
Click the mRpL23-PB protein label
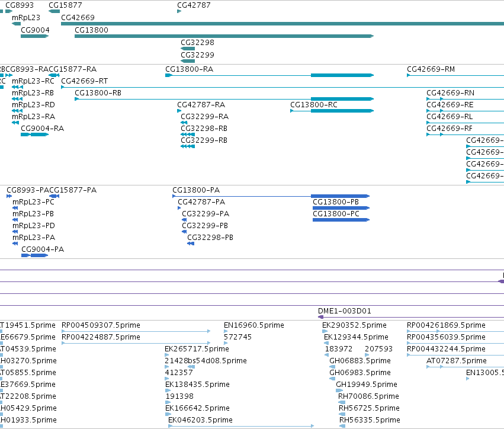pyautogui.click(x=33, y=214)
